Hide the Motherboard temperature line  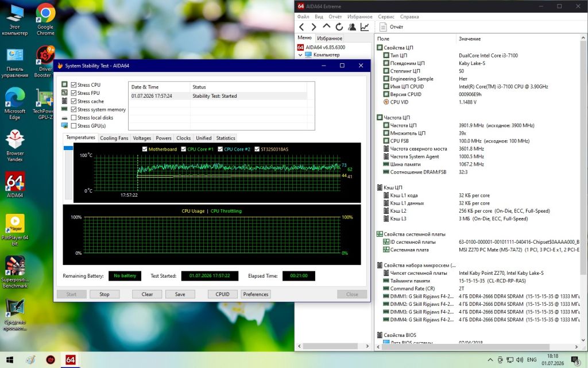145,149
